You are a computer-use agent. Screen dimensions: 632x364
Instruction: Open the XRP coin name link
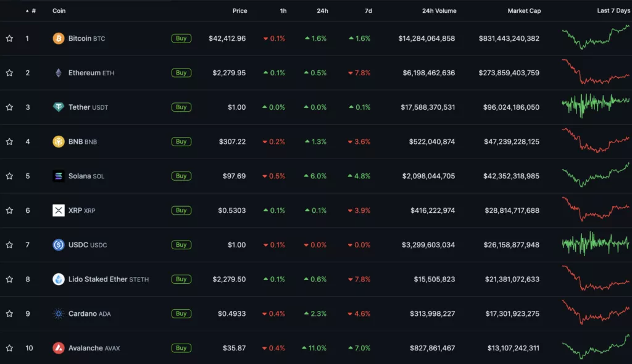pos(82,210)
